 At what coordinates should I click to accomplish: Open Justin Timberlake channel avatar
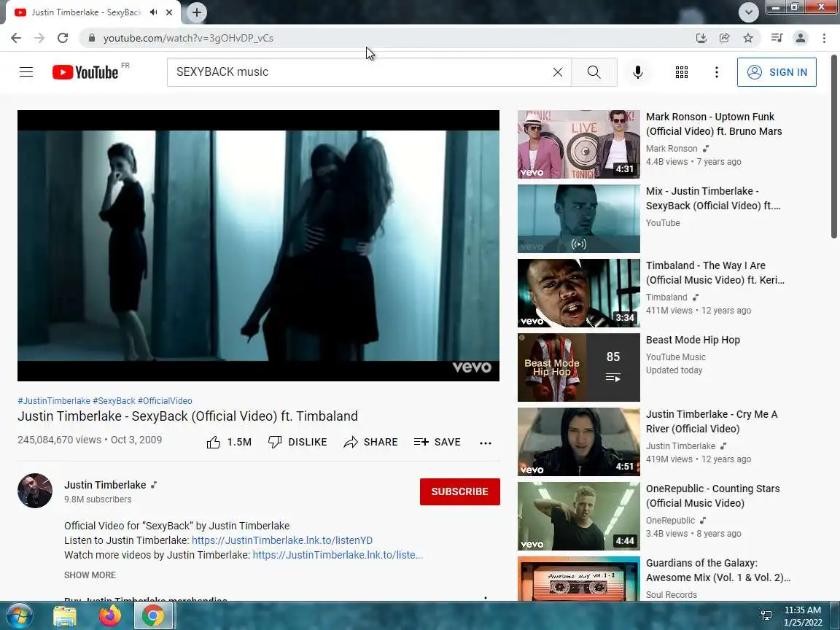(x=35, y=490)
